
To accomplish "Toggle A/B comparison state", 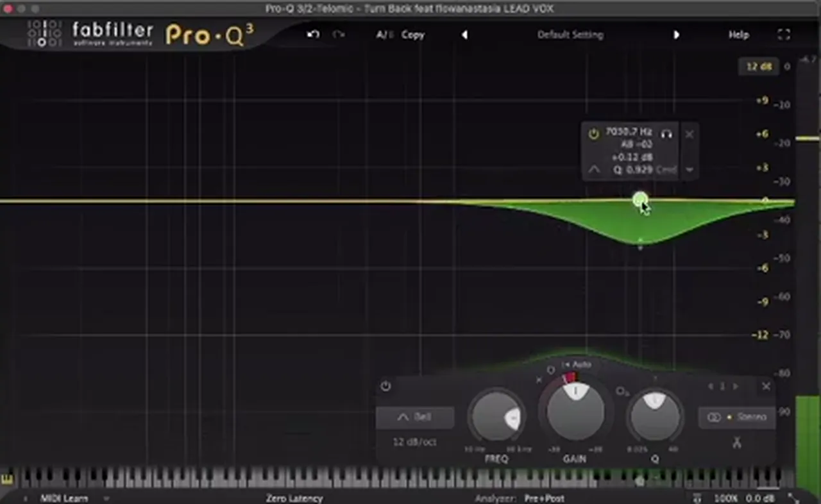I will 384,35.
